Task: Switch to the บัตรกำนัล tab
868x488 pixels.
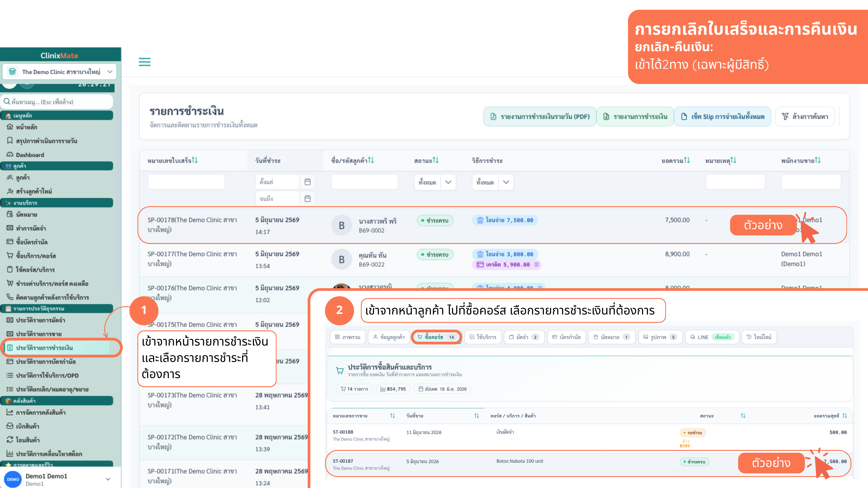Action: tap(566, 337)
